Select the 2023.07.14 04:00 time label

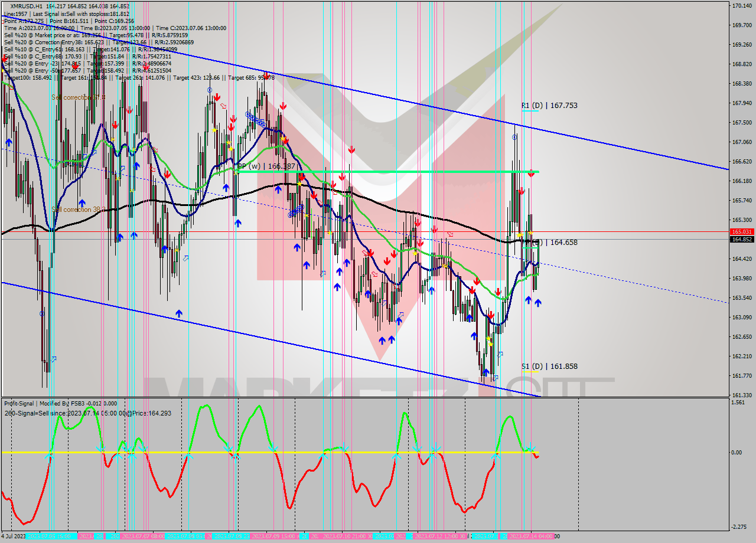531,537
